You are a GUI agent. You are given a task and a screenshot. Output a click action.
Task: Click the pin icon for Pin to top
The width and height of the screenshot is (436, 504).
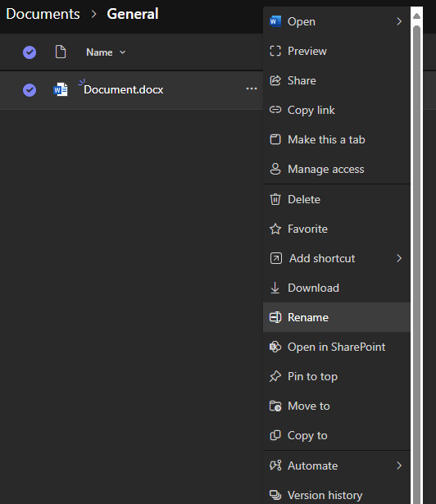click(275, 376)
